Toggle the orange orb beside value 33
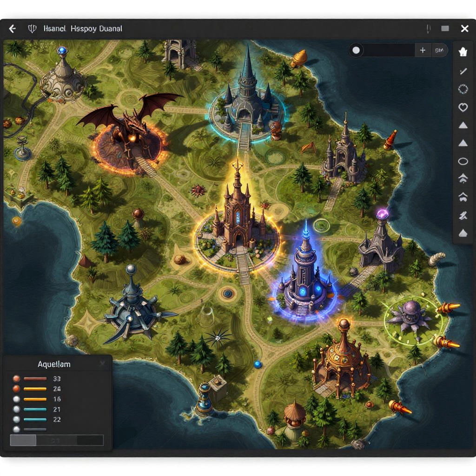The height and width of the screenshot is (476, 476). (16, 378)
